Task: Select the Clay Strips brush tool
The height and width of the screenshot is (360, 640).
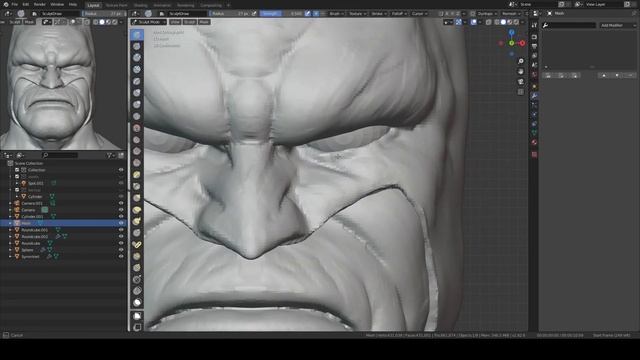Action: [137, 69]
